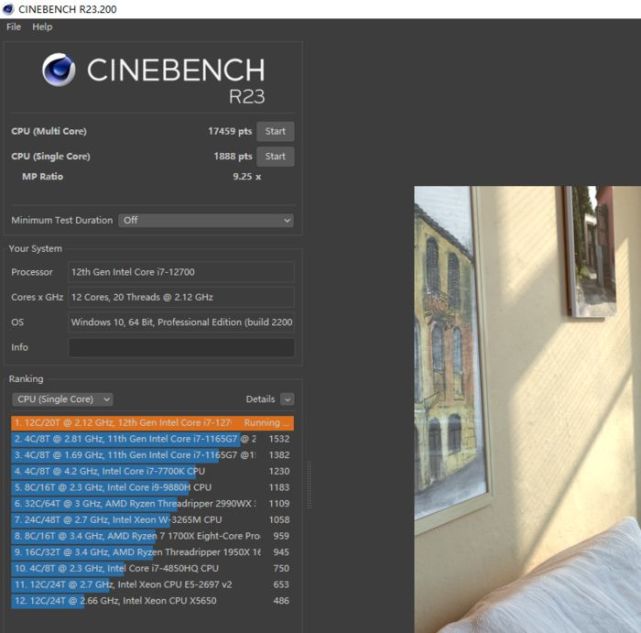Click the rendered room preview image
The height and width of the screenshot is (633, 641).
pos(527,409)
